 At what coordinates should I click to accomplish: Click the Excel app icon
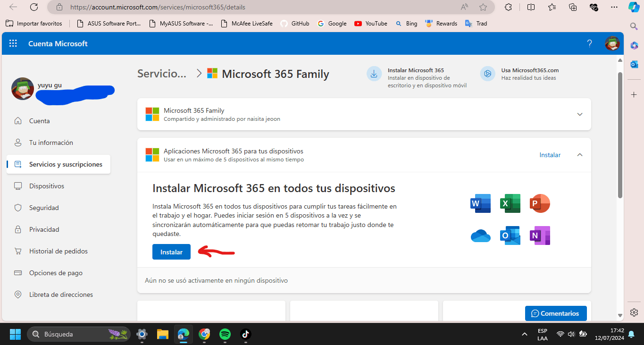(510, 203)
